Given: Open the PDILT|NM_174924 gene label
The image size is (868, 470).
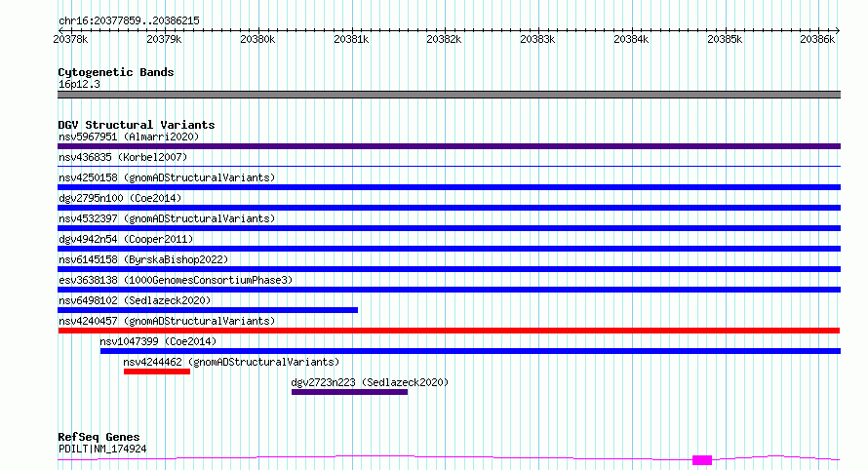Looking at the screenshot, I should pyautogui.click(x=102, y=449).
